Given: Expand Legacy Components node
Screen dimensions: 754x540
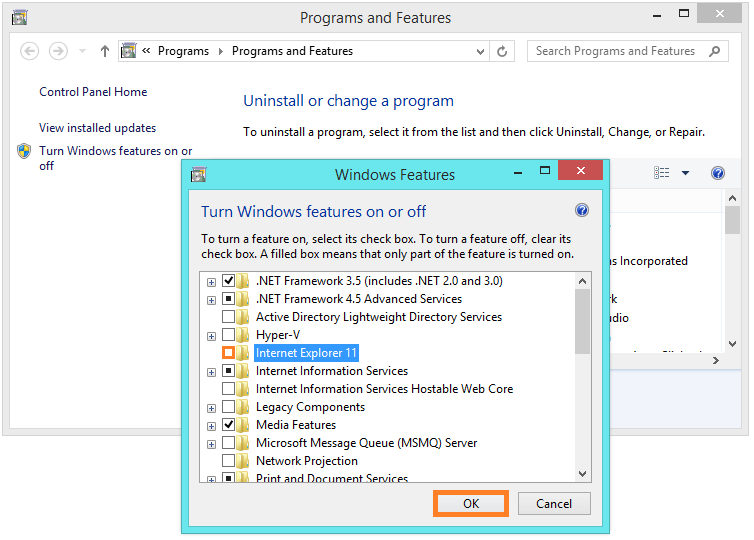Looking at the screenshot, I should [211, 409].
